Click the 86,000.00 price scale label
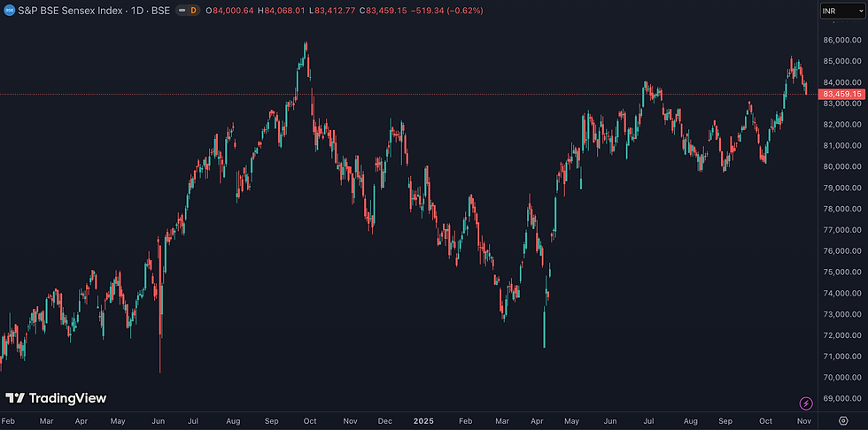Viewport: 868px width, 430px height. click(842, 41)
